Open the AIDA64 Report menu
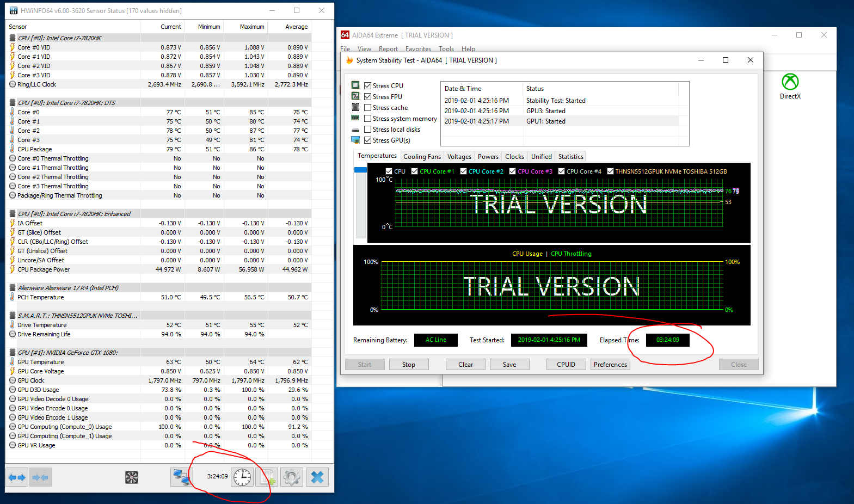Viewport: 854px width, 504px height. (388, 49)
